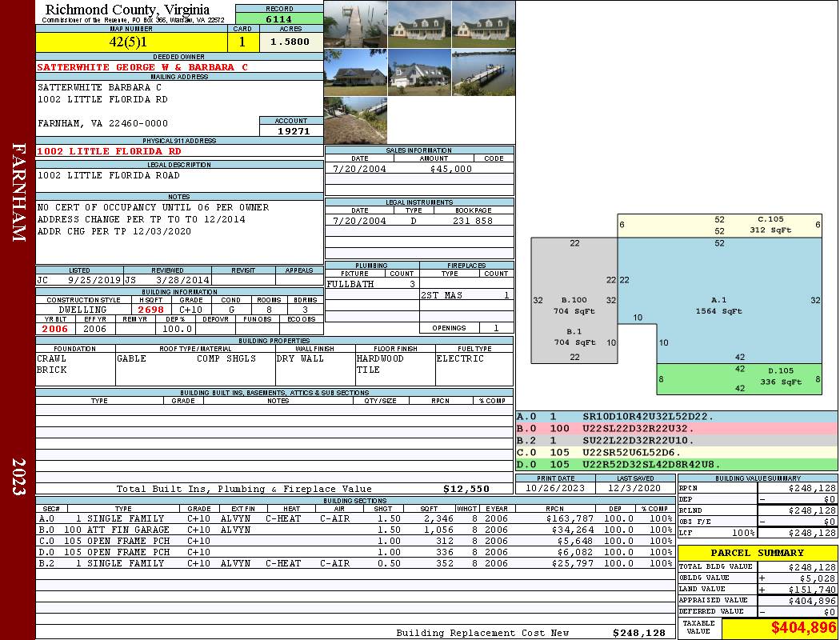Select the red taxable value $404,896
840x640 pixels.
coord(779,628)
